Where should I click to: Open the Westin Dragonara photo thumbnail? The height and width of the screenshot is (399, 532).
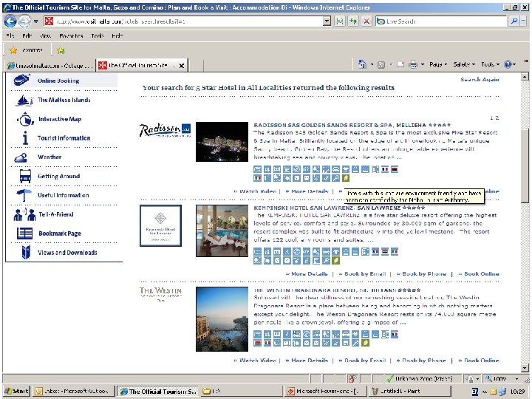[x=222, y=319]
